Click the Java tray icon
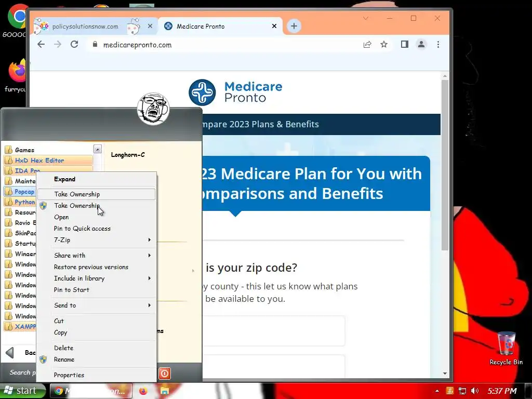The height and width of the screenshot is (399, 532). tap(450, 391)
